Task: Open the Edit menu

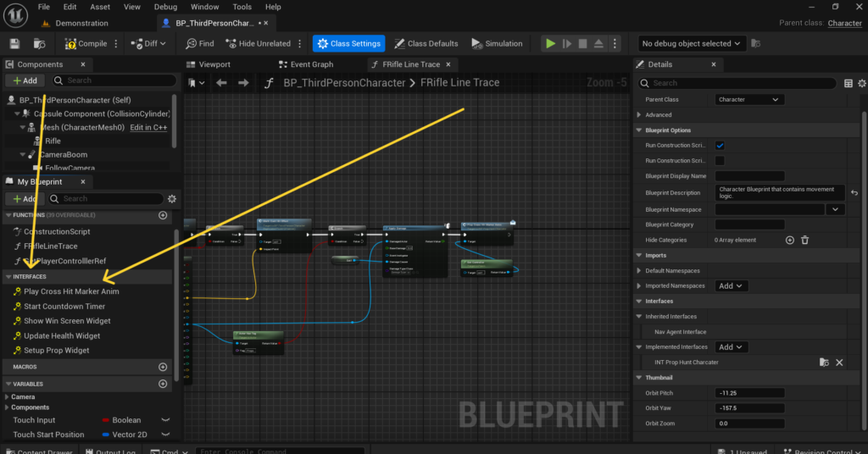Action: click(x=70, y=7)
